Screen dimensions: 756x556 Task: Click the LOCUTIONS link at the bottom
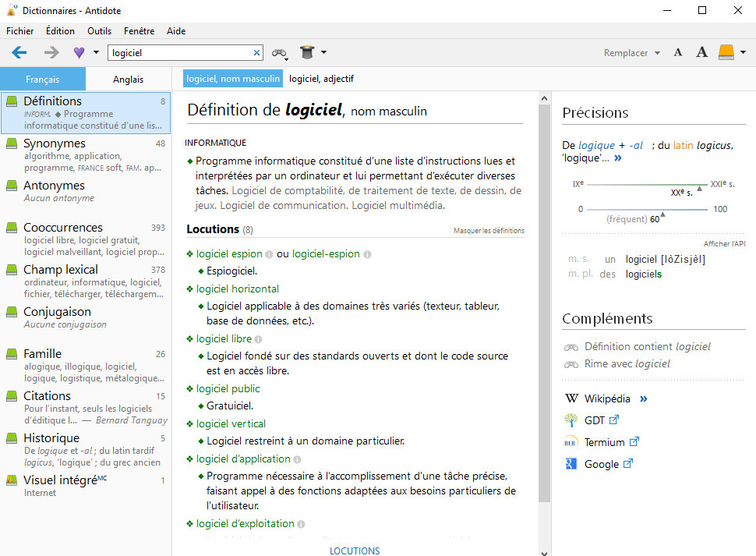(355, 551)
